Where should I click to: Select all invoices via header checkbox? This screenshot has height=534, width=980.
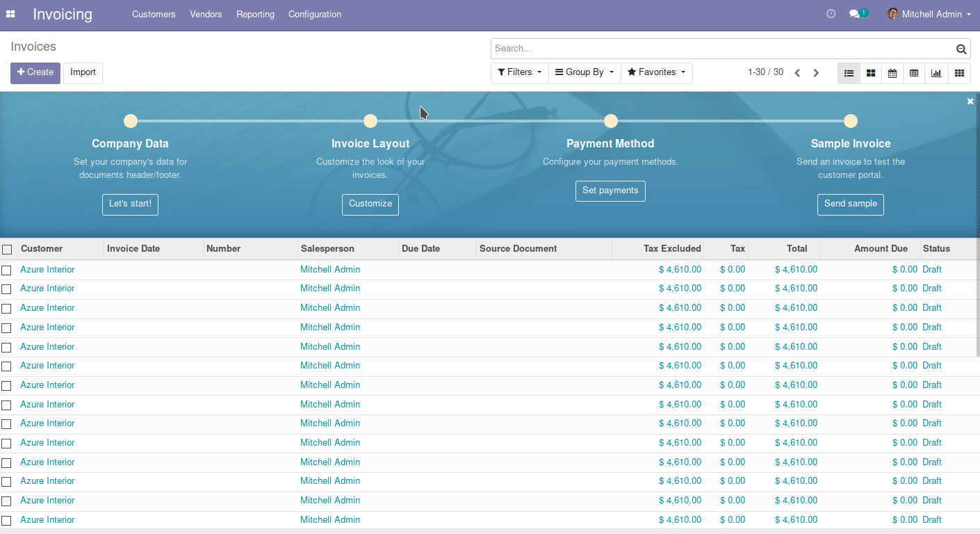tap(7, 249)
